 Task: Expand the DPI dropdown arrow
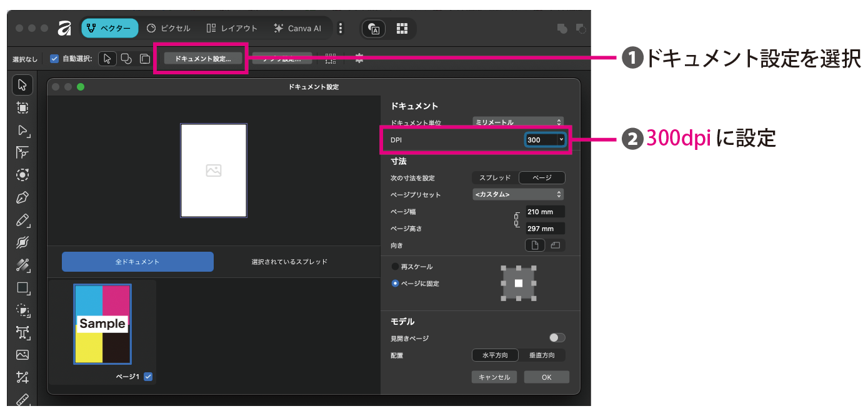tap(561, 140)
